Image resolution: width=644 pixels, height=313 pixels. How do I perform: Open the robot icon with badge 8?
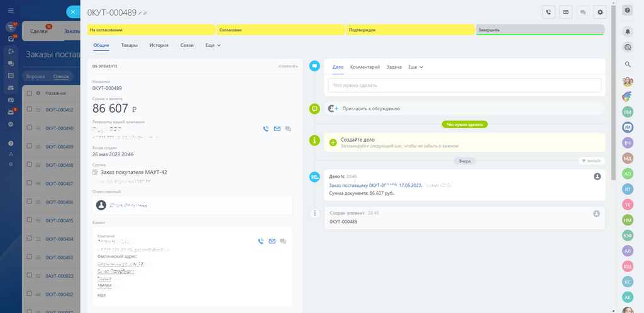click(11, 112)
